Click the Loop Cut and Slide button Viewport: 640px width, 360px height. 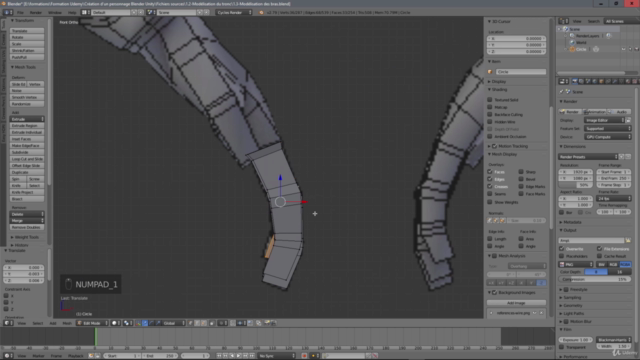tap(27, 159)
